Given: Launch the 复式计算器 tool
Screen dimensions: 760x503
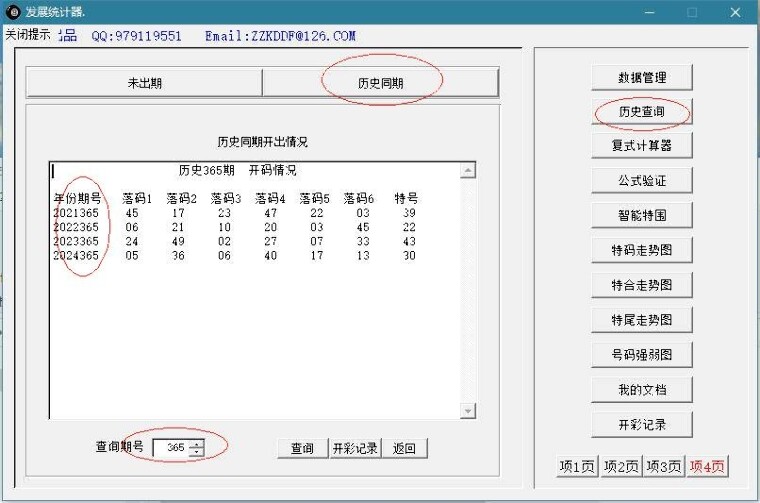Looking at the screenshot, I should tap(642, 145).
